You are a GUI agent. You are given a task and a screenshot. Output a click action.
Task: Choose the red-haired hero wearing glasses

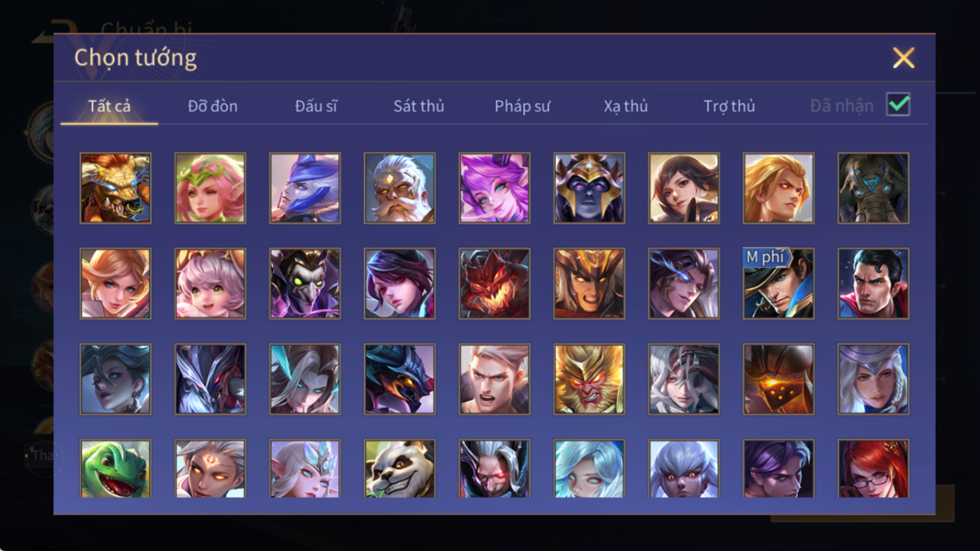873,469
